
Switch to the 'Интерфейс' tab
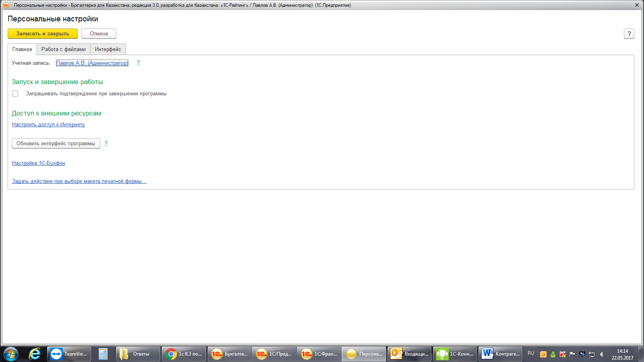click(x=108, y=49)
